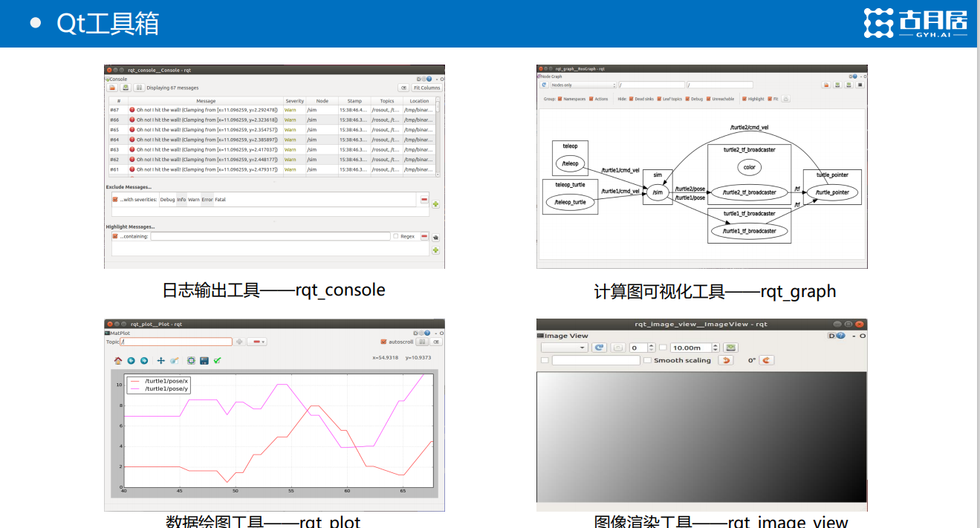Select the Debug severity option
This screenshot has width=980, height=528.
[x=167, y=200]
